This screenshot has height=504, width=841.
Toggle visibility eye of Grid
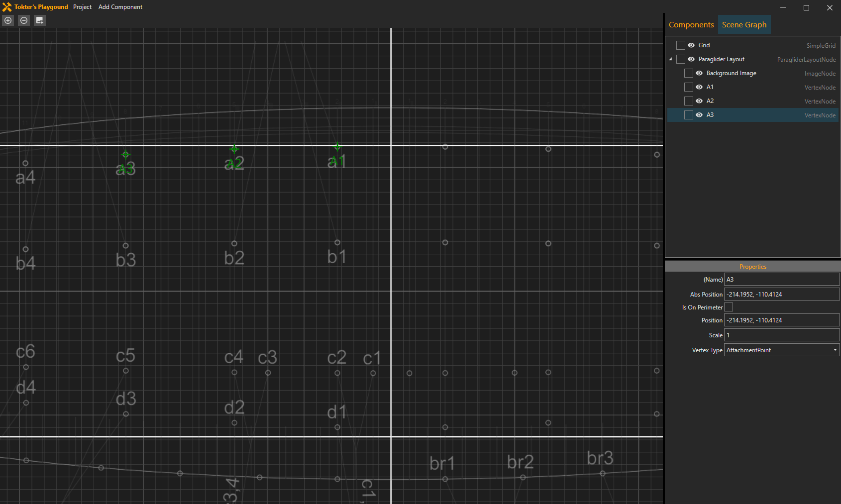[691, 45]
